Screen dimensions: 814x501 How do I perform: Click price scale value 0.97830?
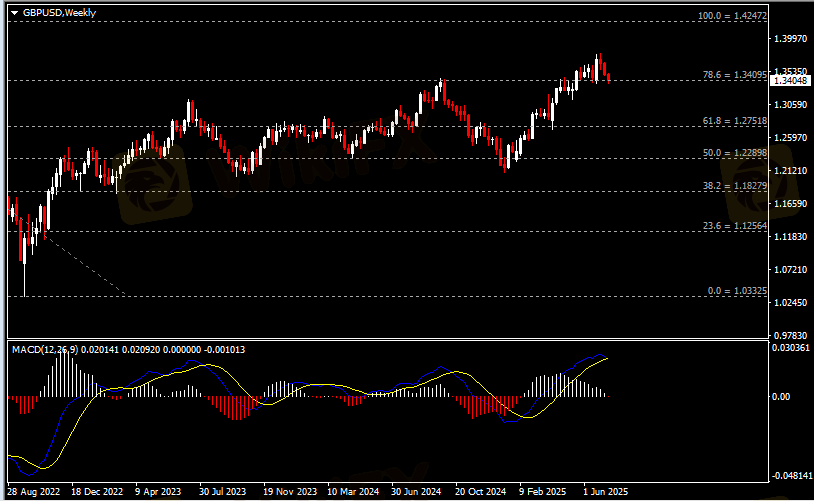click(x=791, y=335)
